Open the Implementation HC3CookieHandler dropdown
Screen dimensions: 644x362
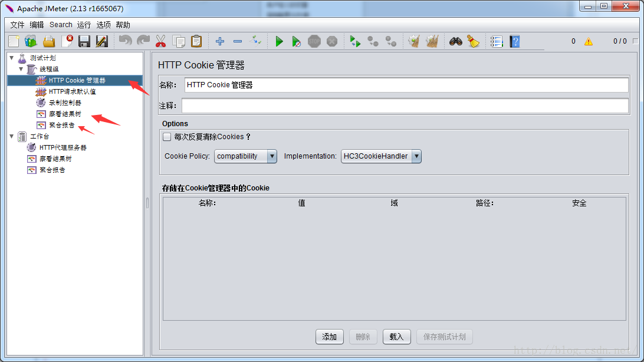pos(381,156)
